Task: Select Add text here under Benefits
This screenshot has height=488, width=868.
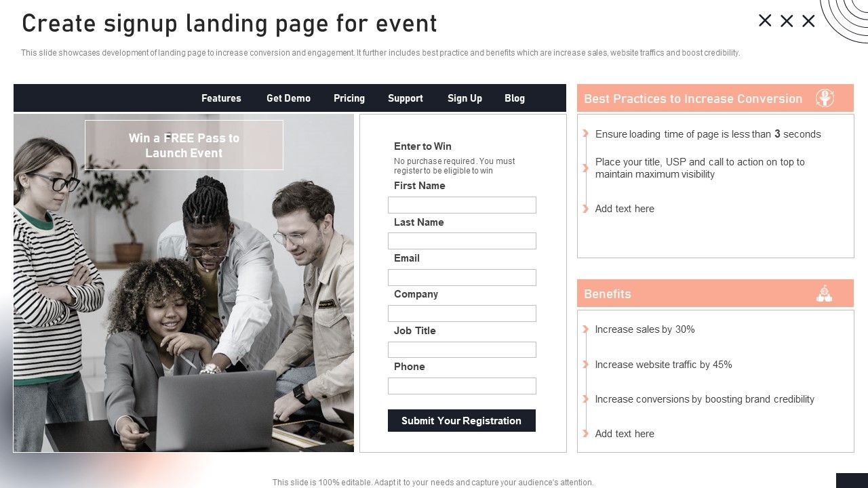Action: [x=625, y=434]
